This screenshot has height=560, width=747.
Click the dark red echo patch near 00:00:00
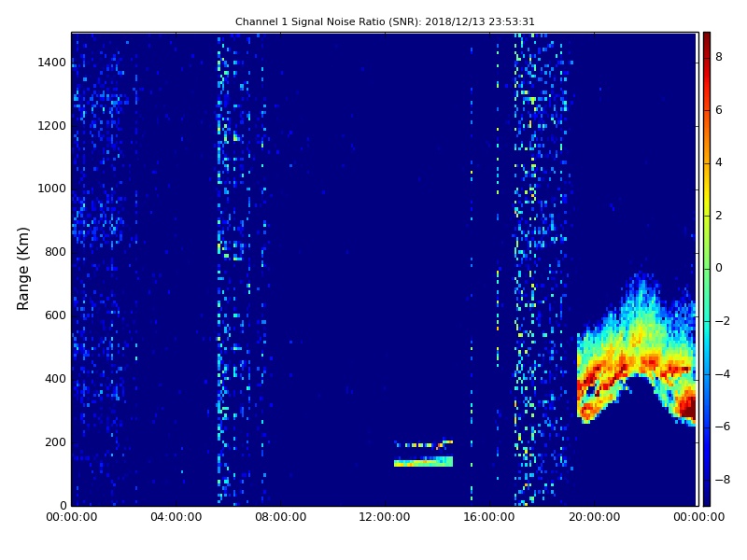pyautogui.click(x=688, y=405)
